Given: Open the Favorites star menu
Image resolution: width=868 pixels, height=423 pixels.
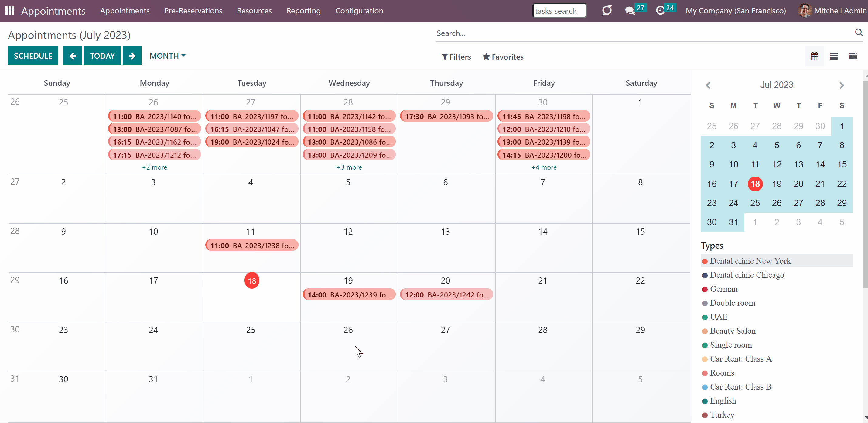Looking at the screenshot, I should [x=503, y=57].
